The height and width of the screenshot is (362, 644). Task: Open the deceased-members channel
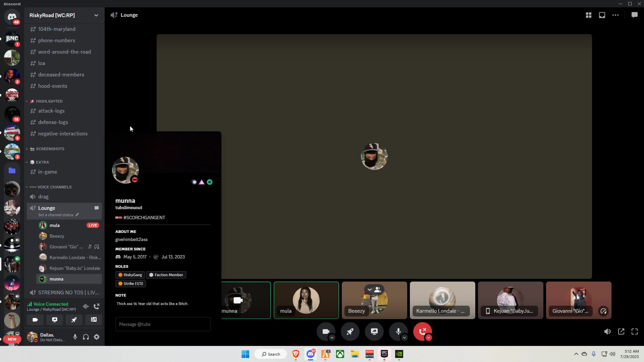coord(61,75)
